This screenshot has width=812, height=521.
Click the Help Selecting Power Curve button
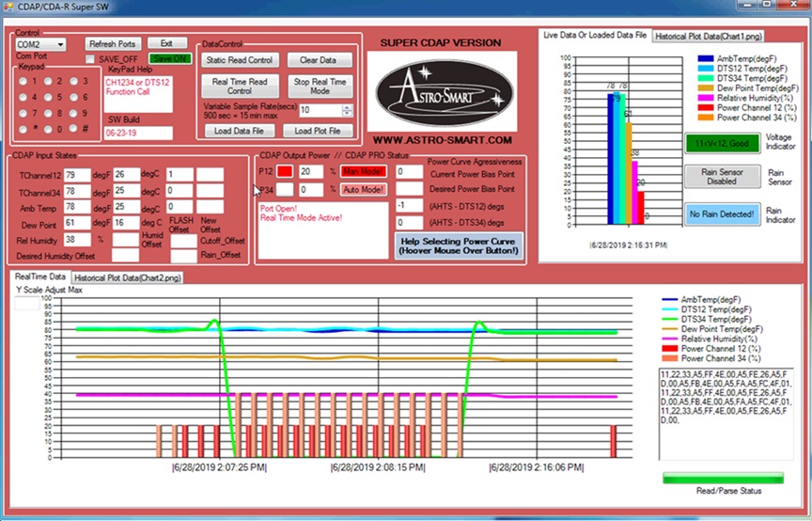pos(459,246)
